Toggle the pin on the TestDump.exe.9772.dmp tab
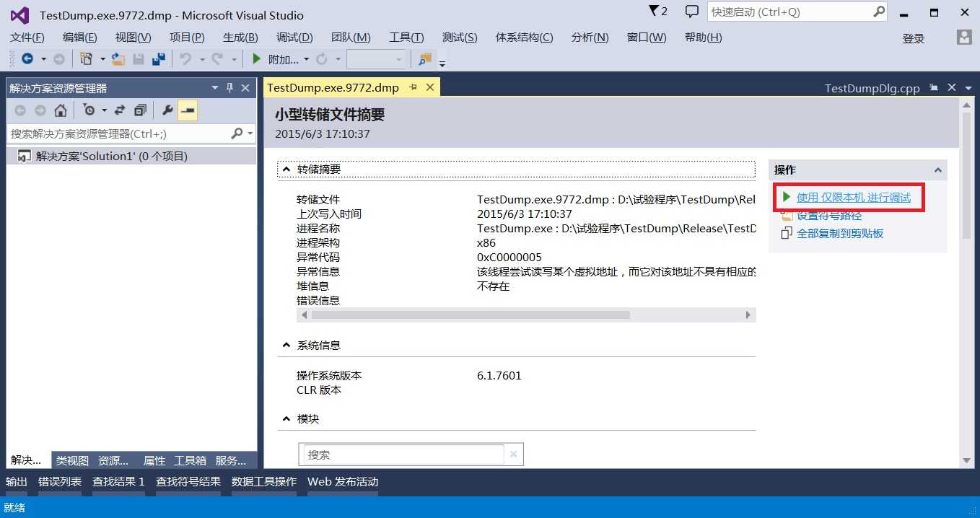The height and width of the screenshot is (518, 980). 414,87
